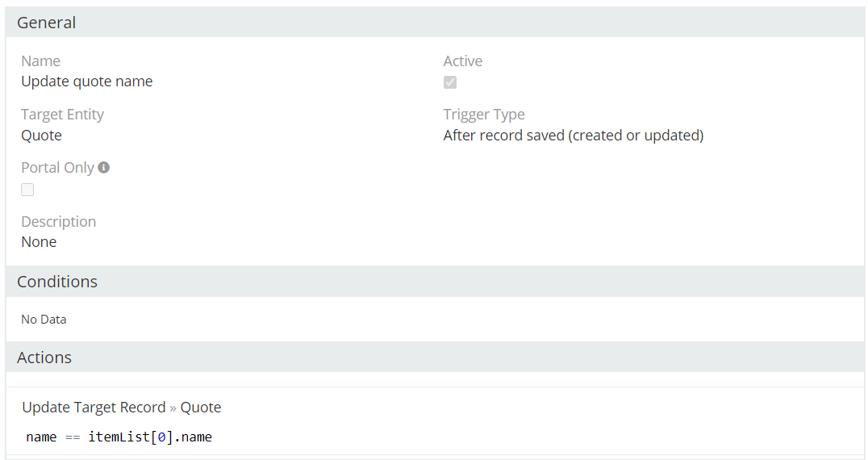
Task: Enable the Portal Only checkbox
Action: point(27,190)
